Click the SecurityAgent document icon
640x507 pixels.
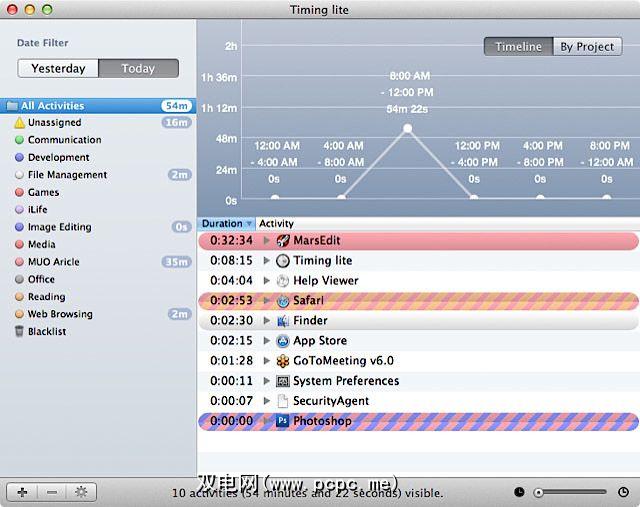coord(282,401)
